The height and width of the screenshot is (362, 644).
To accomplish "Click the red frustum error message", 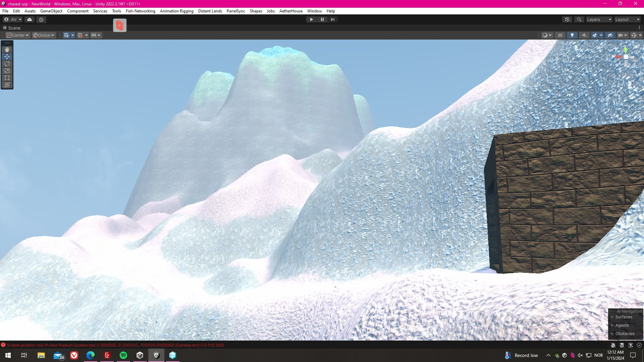I will pyautogui.click(x=115, y=345).
